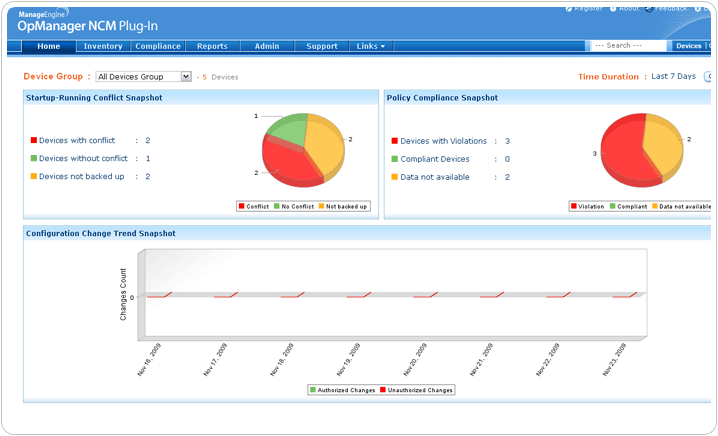Click the Home tab

[49, 46]
